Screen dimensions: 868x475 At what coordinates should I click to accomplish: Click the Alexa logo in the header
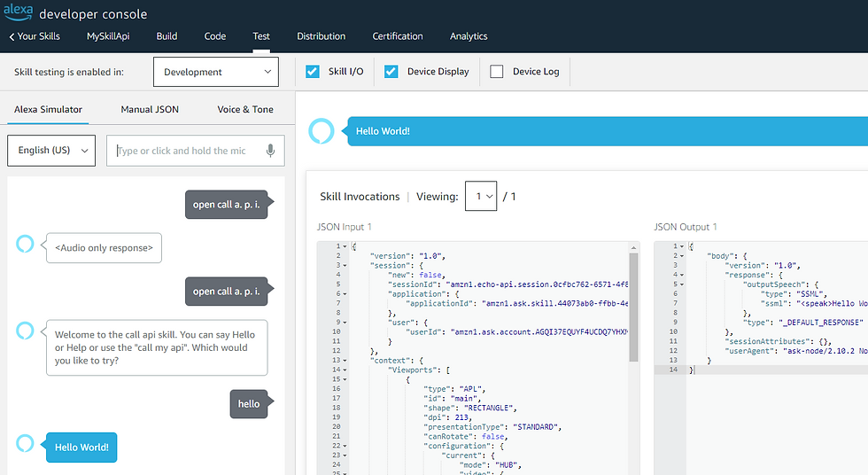pos(19,12)
